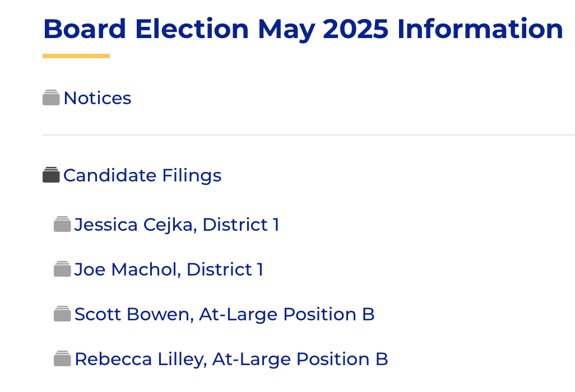The height and width of the screenshot is (392, 575).
Task: Select the folder icon beside Scott Bowen
Action: (x=62, y=314)
